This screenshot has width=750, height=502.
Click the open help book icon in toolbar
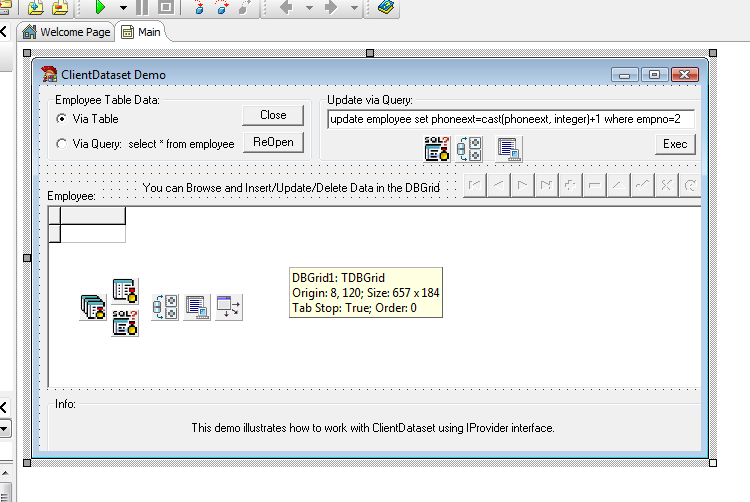pos(386,7)
